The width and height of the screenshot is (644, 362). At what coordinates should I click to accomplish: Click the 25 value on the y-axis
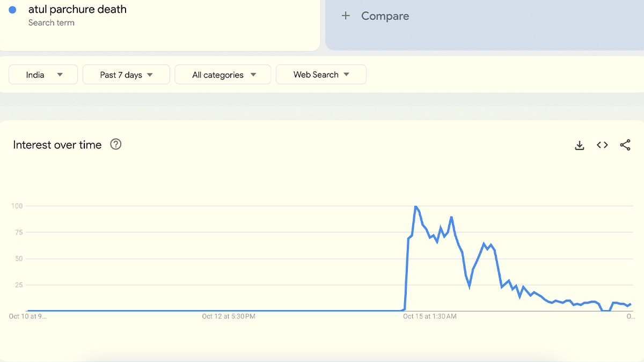pos(18,285)
